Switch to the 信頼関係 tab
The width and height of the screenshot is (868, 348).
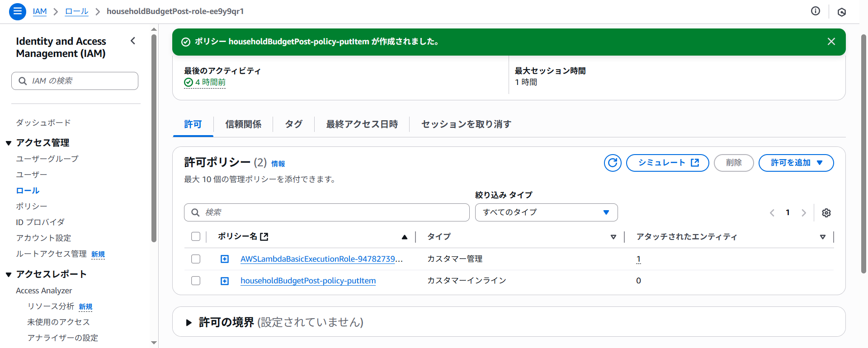point(243,124)
